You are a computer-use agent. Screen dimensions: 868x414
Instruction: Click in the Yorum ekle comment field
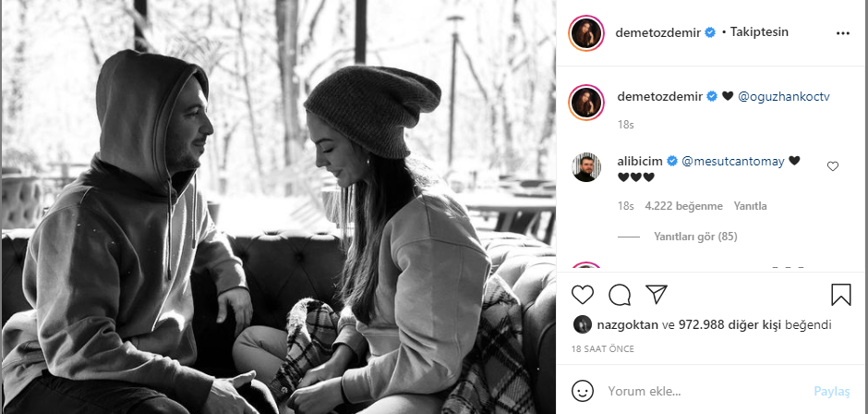705,391
